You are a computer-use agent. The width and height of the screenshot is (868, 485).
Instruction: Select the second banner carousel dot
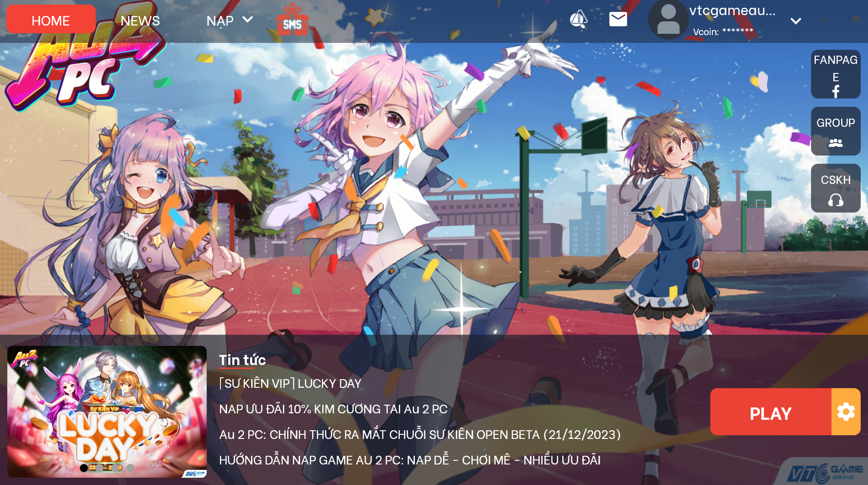pyautogui.click(x=99, y=468)
